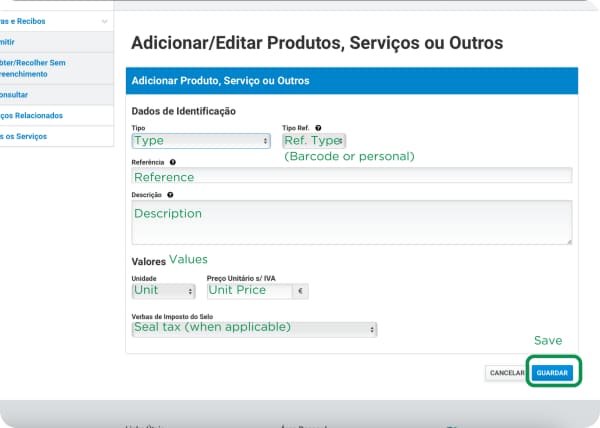
Task: Open the Verbas de Imposto do Selo dropdown
Action: click(254, 329)
